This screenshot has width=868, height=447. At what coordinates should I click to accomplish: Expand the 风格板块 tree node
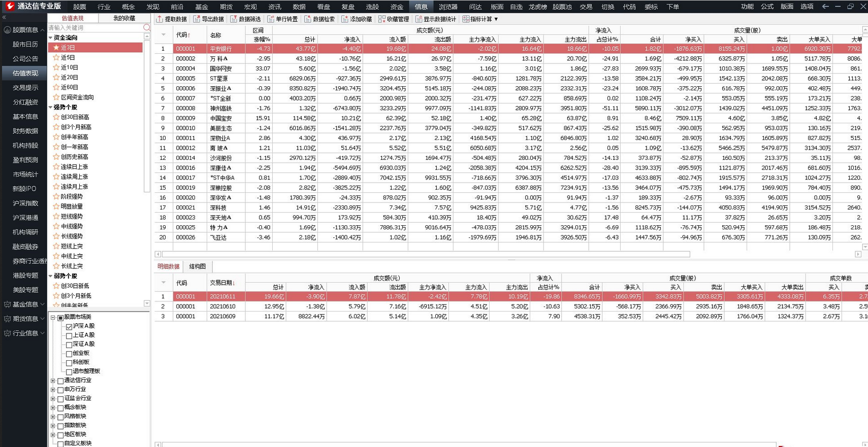click(x=53, y=417)
